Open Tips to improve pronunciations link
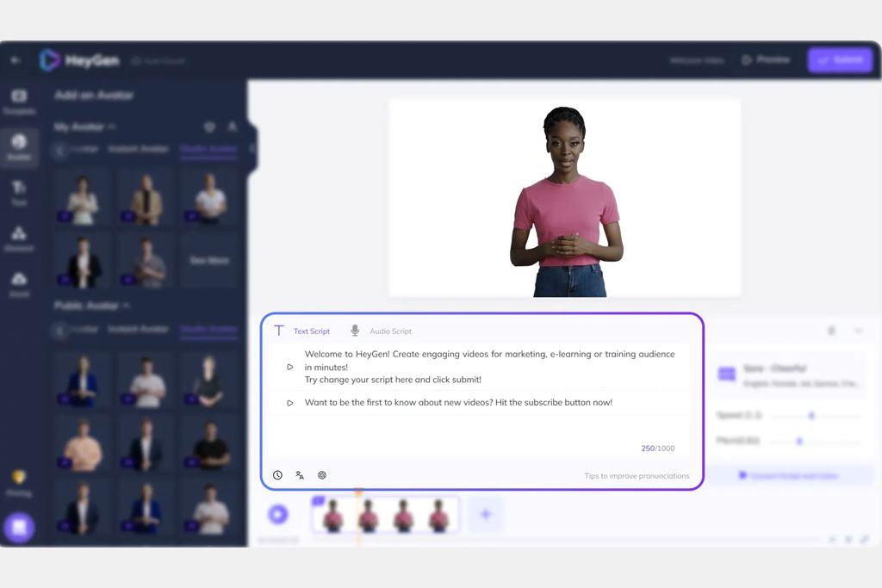The image size is (882, 588). (637, 475)
